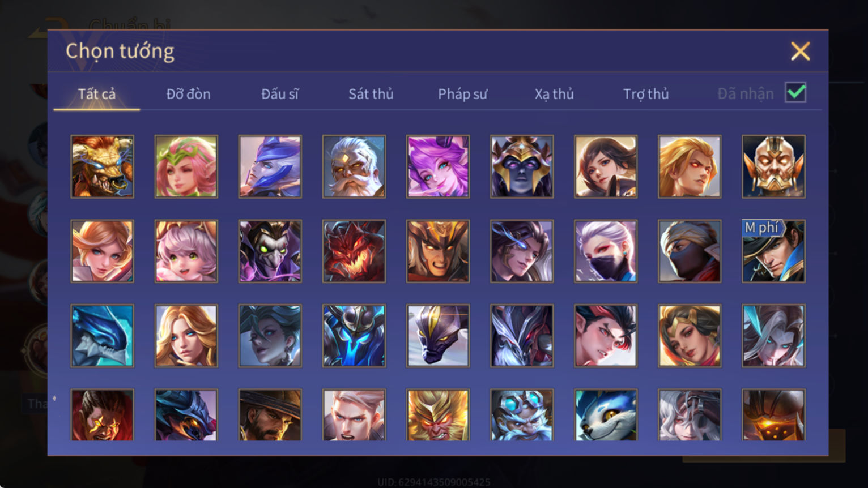
Task: Open the Trợ thủ tab
Action: 646,94
